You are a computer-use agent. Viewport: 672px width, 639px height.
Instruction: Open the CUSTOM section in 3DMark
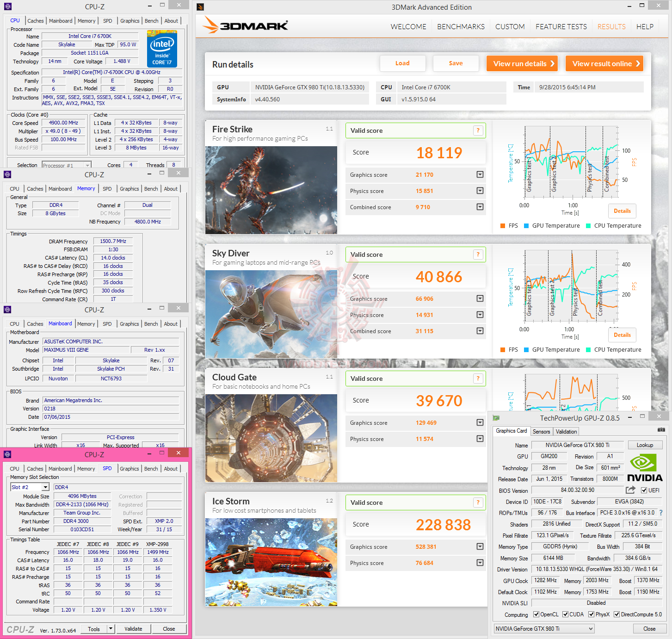tap(510, 27)
